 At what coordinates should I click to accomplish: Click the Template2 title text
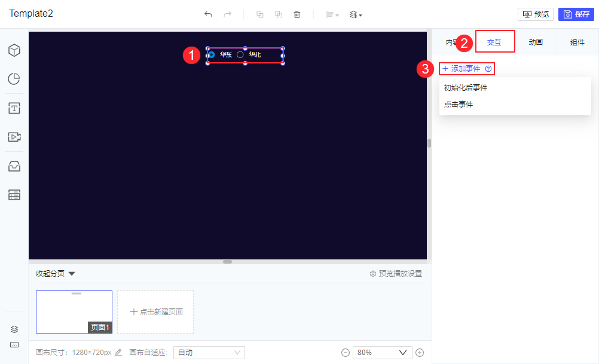coord(31,13)
